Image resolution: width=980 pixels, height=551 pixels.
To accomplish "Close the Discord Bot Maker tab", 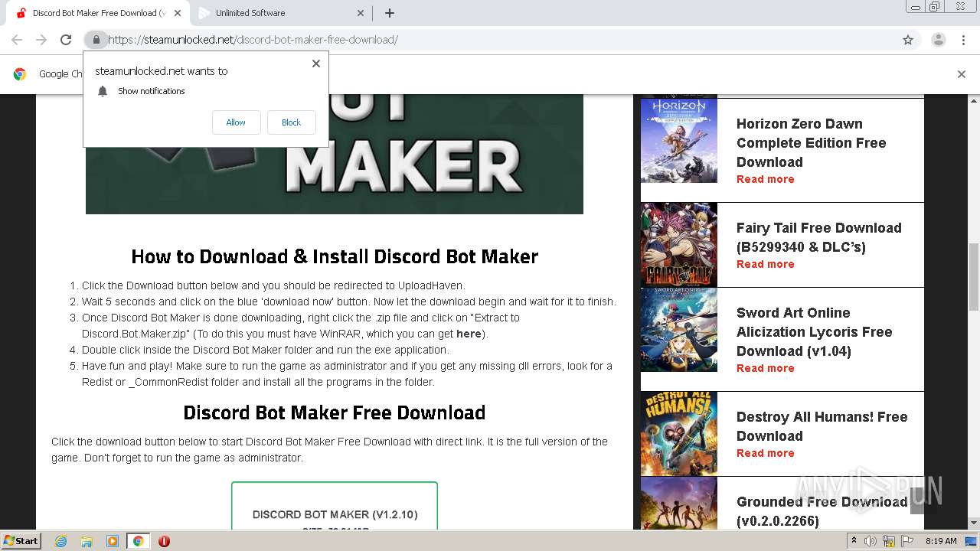I will coord(178,13).
